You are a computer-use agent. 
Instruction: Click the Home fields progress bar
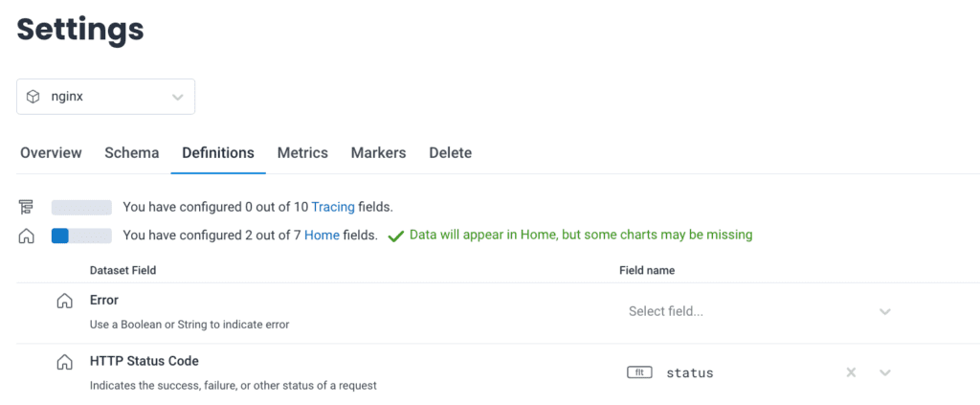pyautogui.click(x=81, y=236)
